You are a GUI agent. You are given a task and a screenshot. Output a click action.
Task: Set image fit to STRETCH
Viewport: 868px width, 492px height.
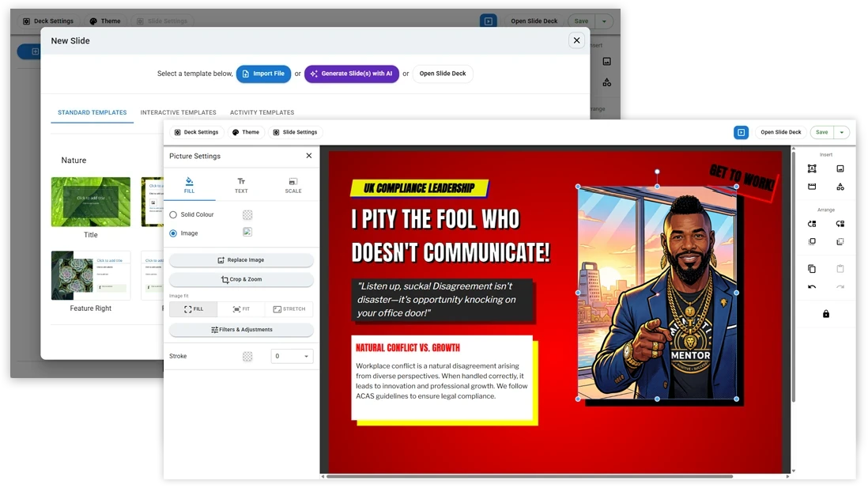pos(289,309)
